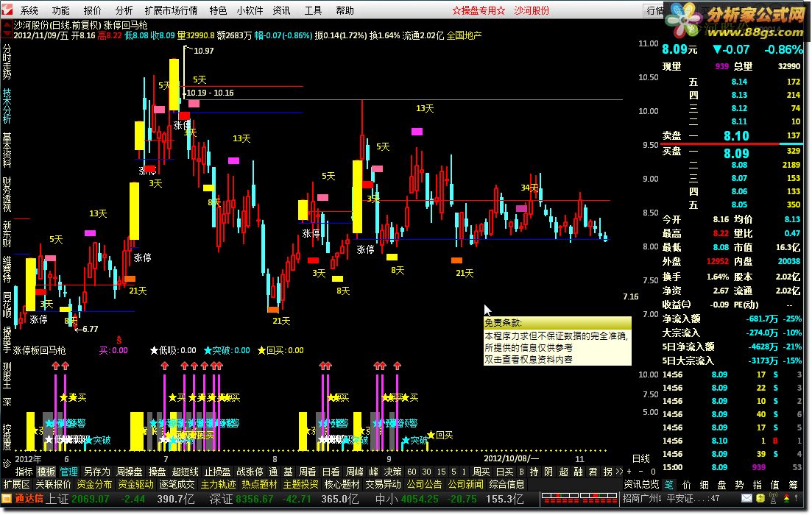812x515 pixels.
Task: Click the 指标 indicator button
Action: click(x=24, y=472)
